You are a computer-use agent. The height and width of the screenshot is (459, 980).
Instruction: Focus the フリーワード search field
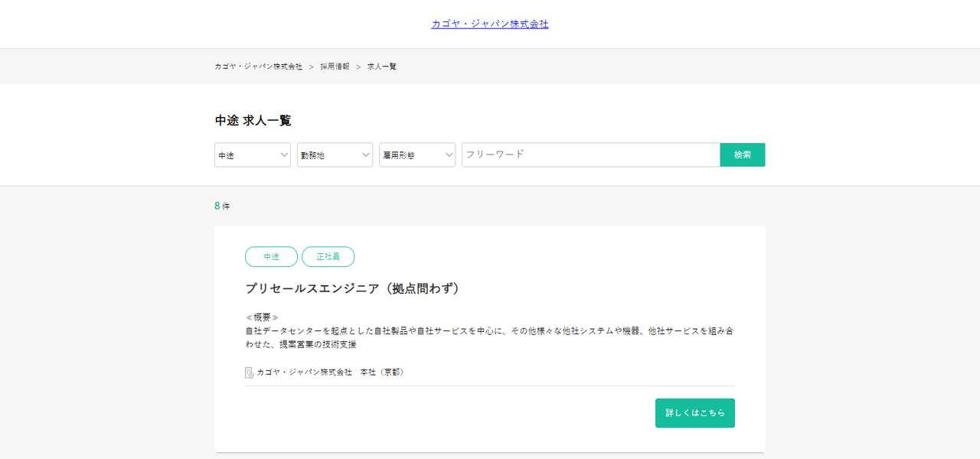[590, 155]
